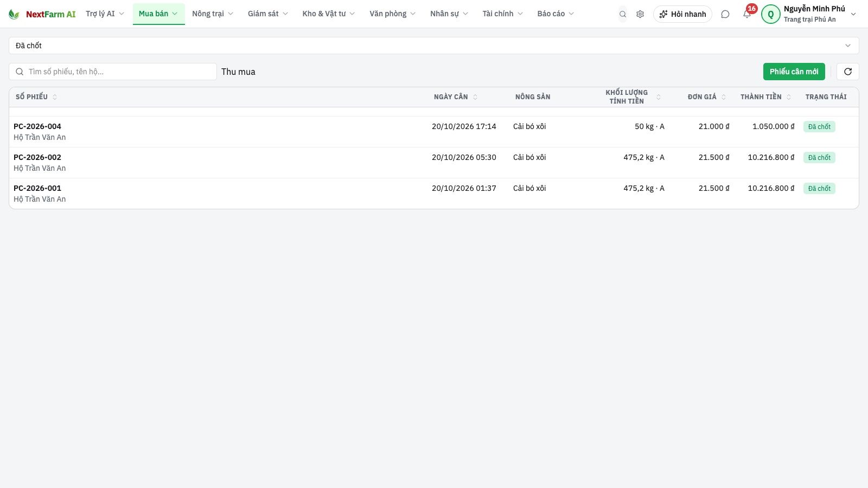Open settings gear icon
This screenshot has height=488, width=868.
pyautogui.click(x=640, y=14)
